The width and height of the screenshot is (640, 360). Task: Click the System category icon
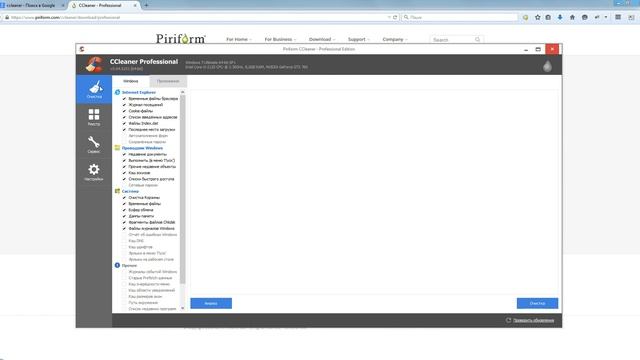pos(118,191)
